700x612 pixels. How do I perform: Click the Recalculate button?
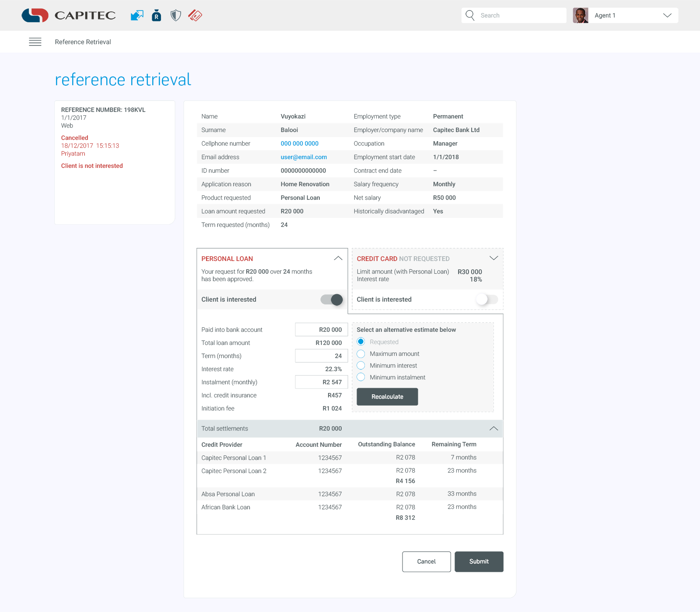pos(388,397)
